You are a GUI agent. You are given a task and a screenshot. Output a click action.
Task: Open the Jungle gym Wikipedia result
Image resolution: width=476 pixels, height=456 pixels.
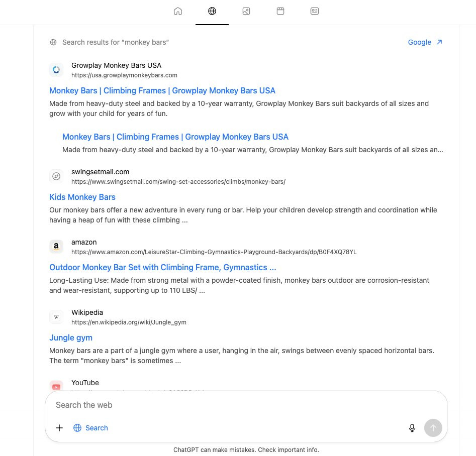pyautogui.click(x=71, y=337)
